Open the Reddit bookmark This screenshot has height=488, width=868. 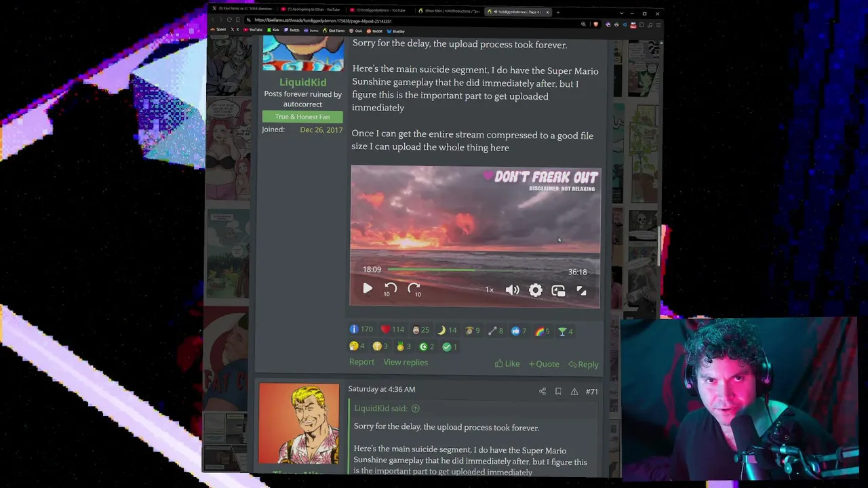point(374,31)
